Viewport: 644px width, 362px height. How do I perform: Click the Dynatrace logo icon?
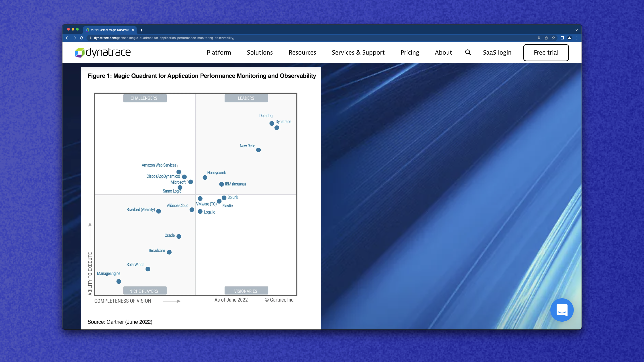[79, 52]
